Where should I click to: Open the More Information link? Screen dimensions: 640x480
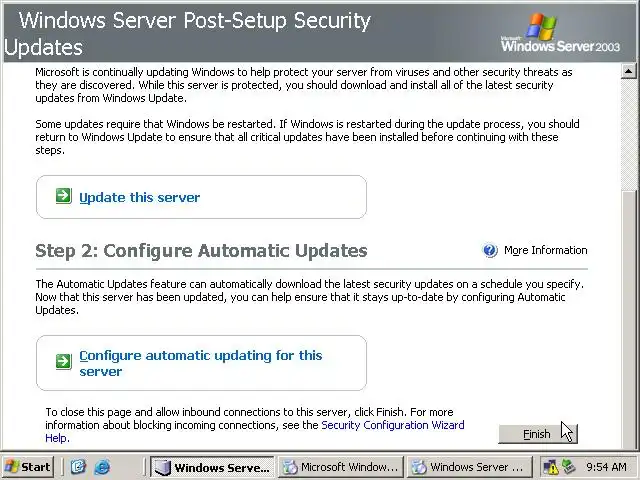coord(545,251)
